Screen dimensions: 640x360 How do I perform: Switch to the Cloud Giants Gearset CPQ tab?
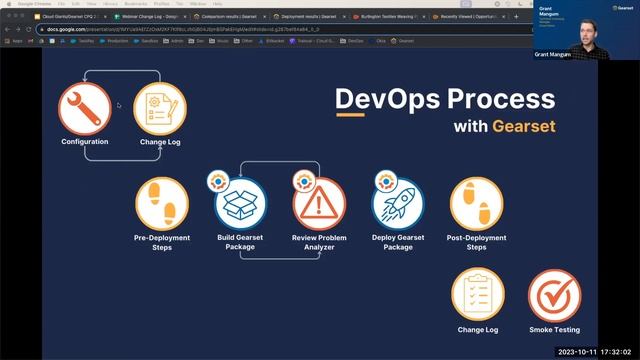[69, 17]
